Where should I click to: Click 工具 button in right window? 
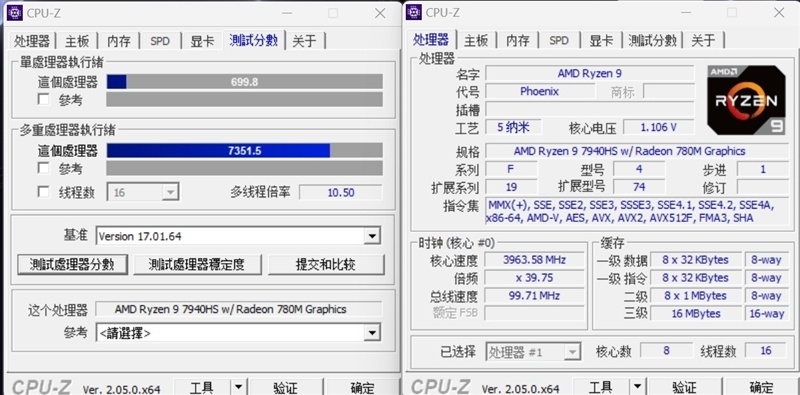601,387
